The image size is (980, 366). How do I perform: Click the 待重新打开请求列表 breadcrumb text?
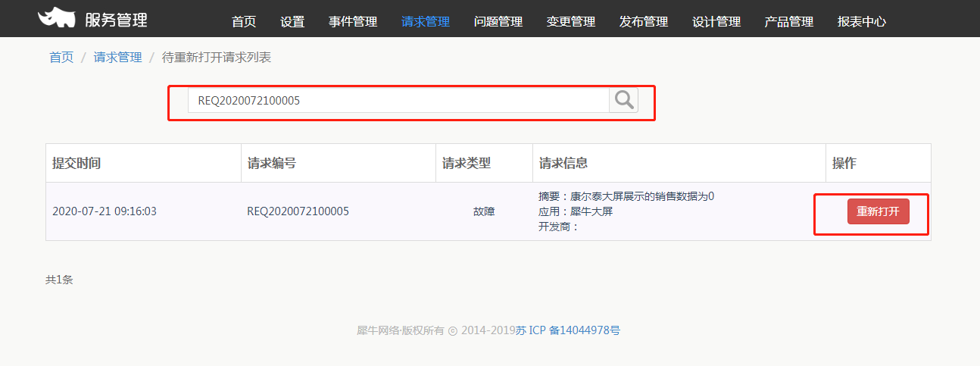(217, 57)
